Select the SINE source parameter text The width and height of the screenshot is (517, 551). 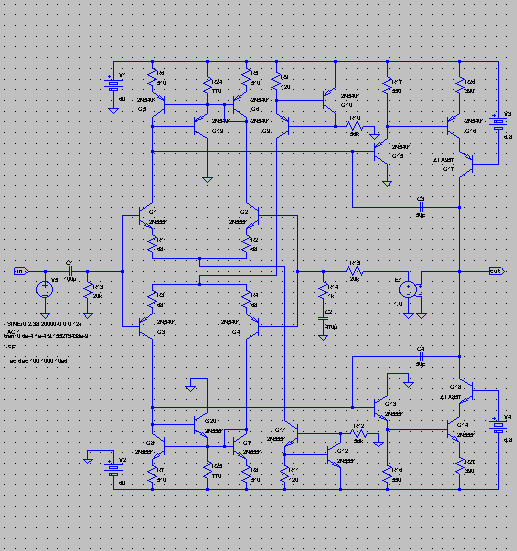(x=43, y=324)
